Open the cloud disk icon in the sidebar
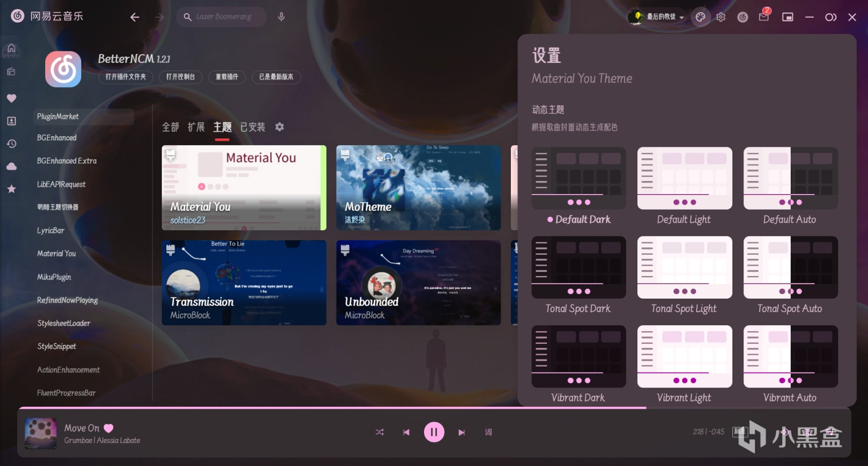Image resolution: width=868 pixels, height=466 pixels. (12, 166)
